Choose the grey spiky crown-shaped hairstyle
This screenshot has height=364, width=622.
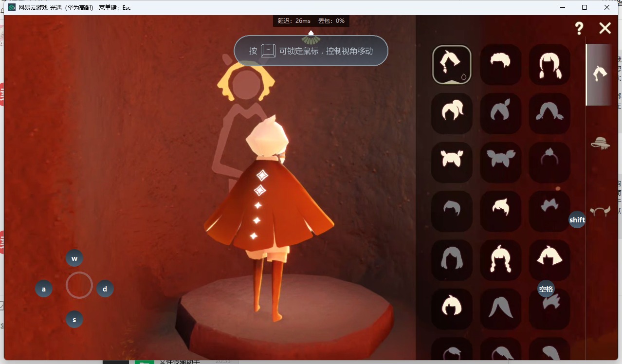(549, 211)
